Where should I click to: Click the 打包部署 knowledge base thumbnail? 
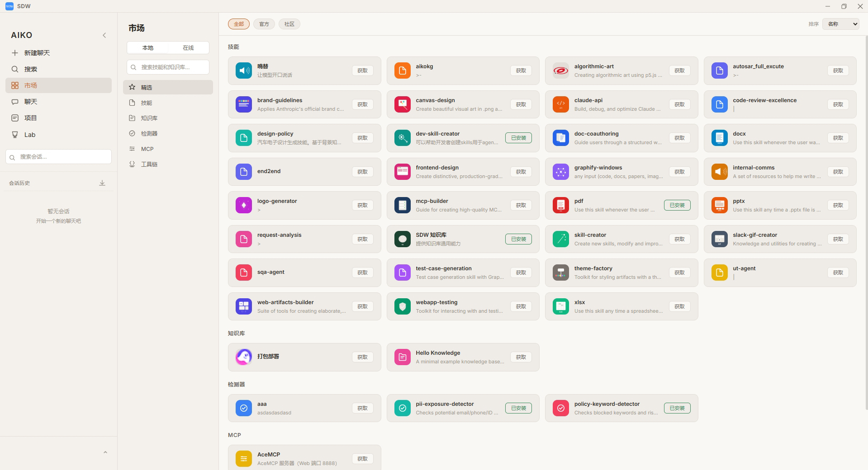click(244, 357)
